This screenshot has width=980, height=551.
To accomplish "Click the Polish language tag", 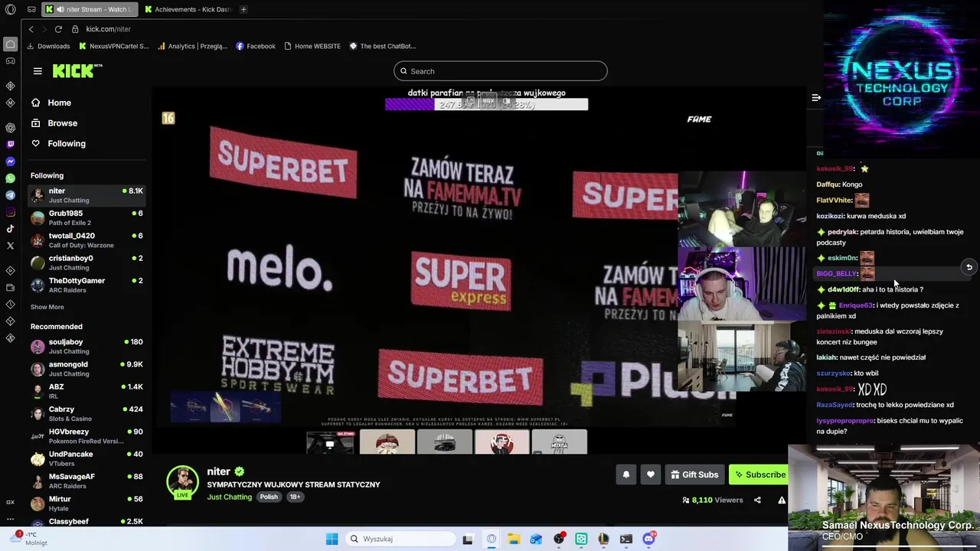I will point(269,497).
